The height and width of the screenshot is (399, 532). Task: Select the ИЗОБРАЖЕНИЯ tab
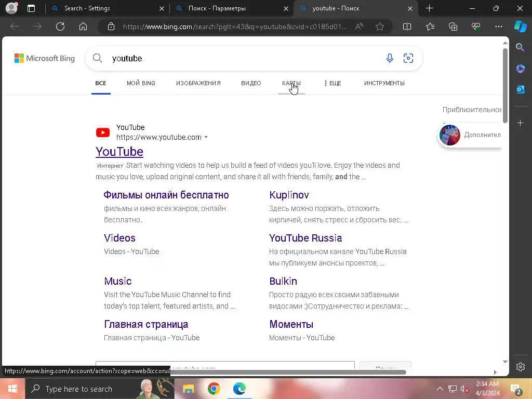point(198,83)
